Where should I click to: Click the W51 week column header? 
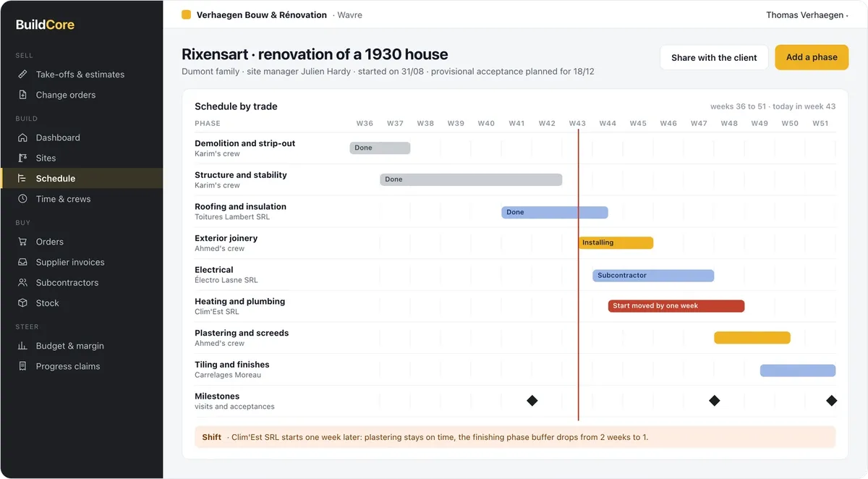coord(820,124)
